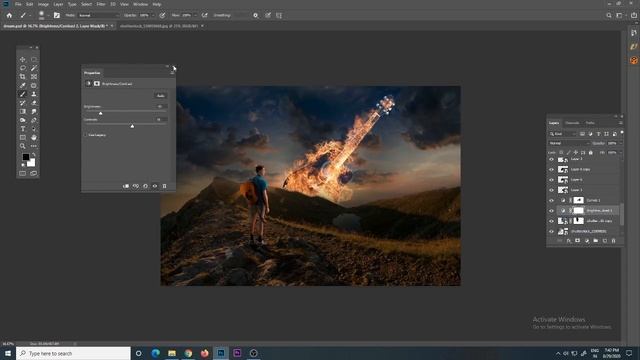Toggle adjustment visibility eye in Properties panel

coord(155,186)
